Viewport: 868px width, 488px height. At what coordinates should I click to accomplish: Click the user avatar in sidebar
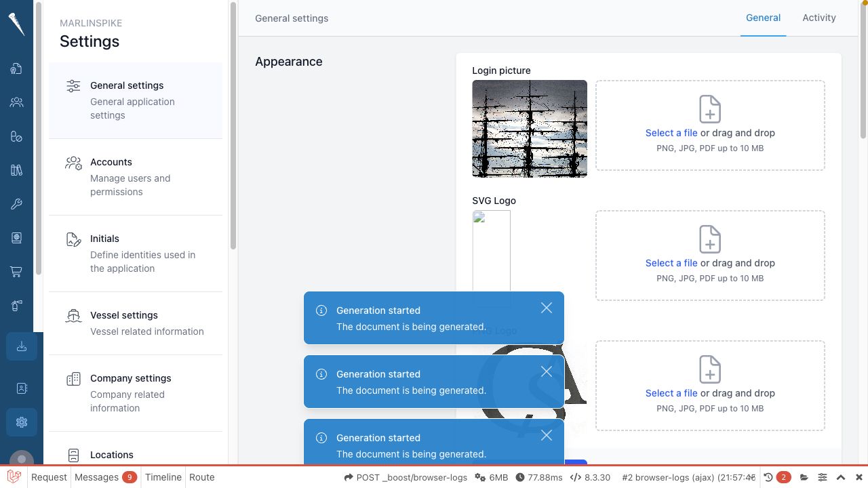[22, 458]
